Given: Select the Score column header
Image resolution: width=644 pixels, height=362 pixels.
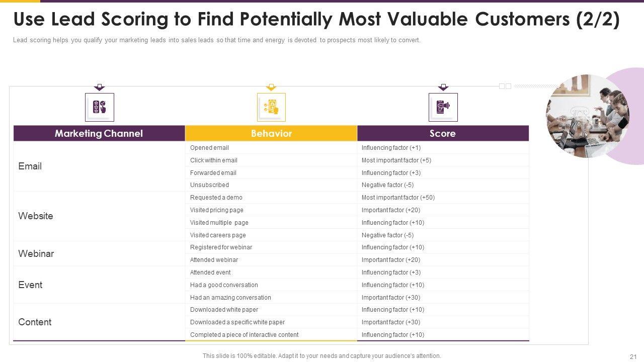Looking at the screenshot, I should point(443,133).
